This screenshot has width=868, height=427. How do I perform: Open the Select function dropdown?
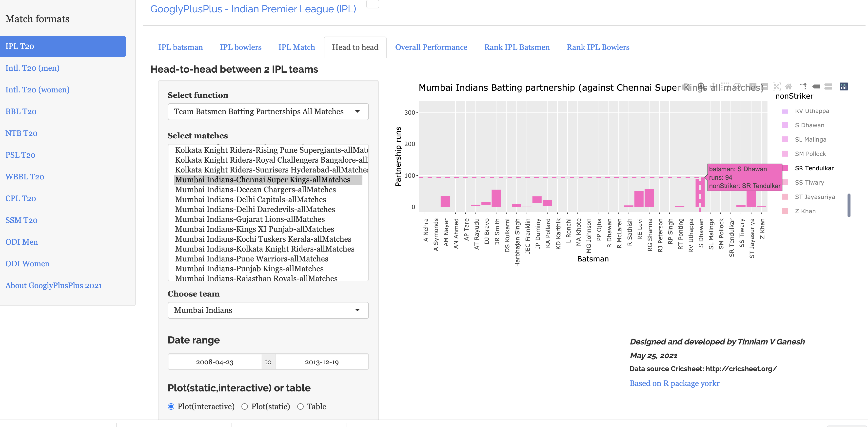[x=268, y=112]
